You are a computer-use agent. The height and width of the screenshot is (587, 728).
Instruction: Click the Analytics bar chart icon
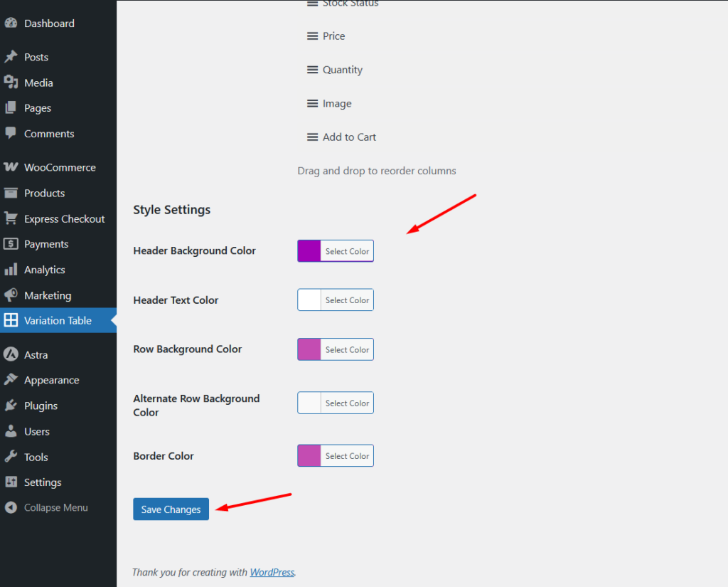[x=11, y=270]
